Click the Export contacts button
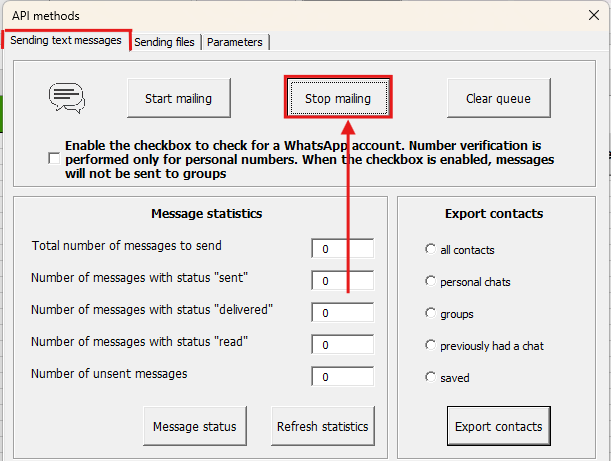 point(498,426)
